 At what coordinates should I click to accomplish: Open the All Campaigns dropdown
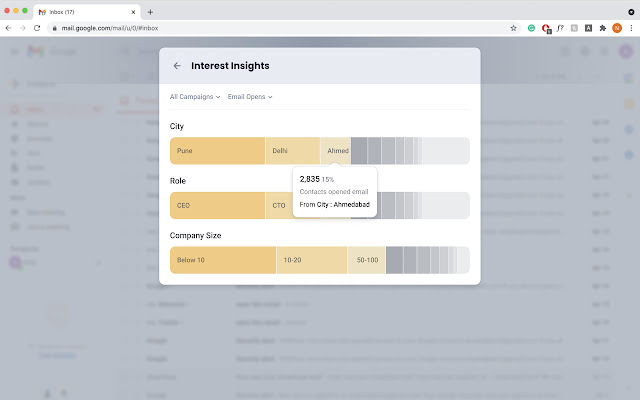point(195,97)
